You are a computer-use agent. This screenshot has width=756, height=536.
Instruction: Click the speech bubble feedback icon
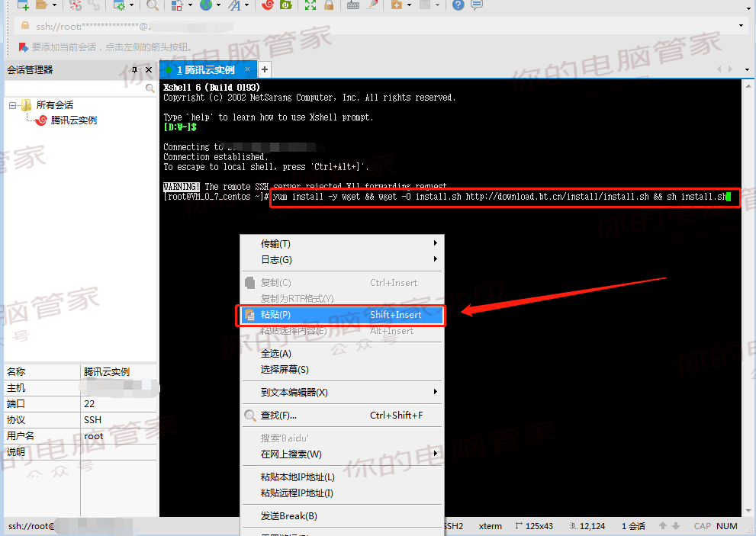coord(476,5)
